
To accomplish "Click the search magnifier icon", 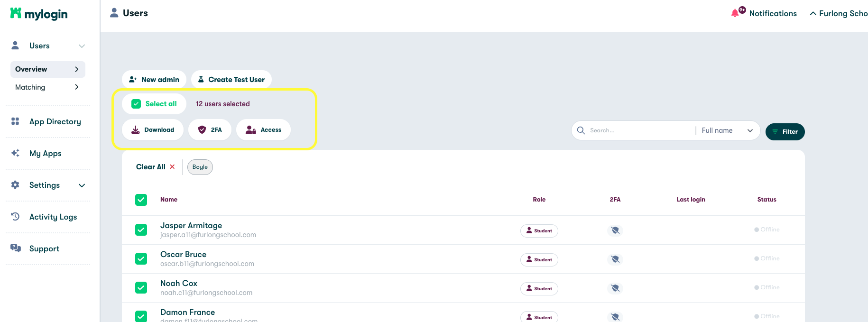I will click(x=581, y=130).
